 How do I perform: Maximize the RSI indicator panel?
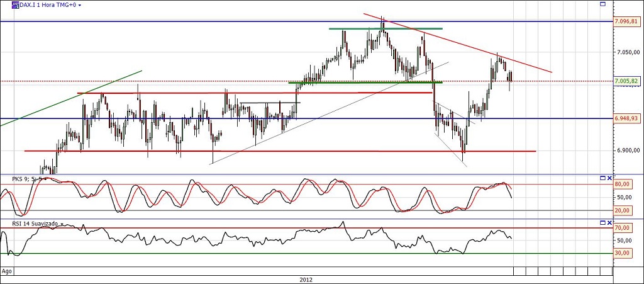click(603, 222)
